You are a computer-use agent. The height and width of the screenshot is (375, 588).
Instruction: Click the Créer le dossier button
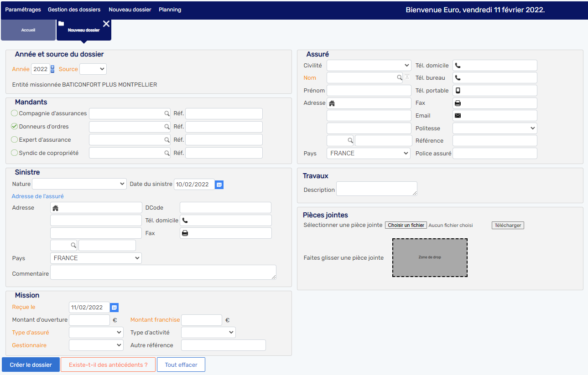click(x=31, y=365)
